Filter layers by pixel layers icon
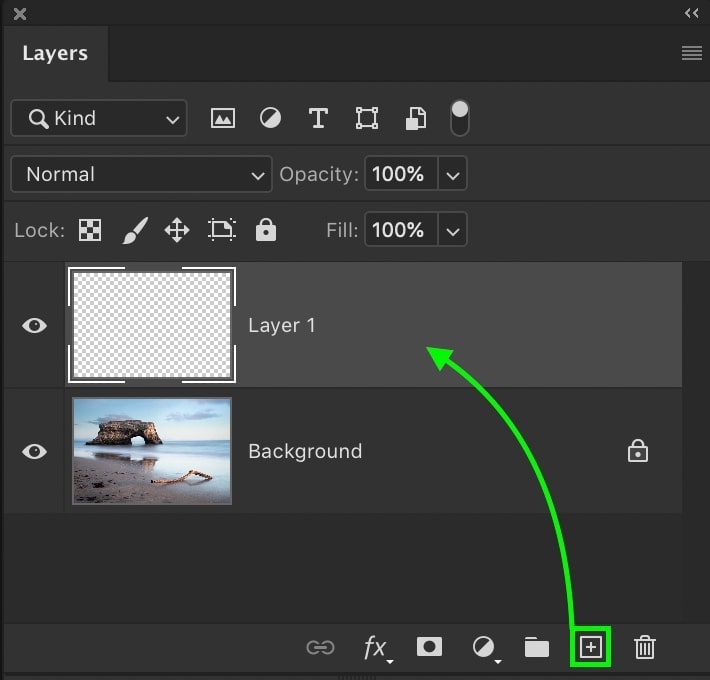The height and width of the screenshot is (680, 710). tap(223, 119)
